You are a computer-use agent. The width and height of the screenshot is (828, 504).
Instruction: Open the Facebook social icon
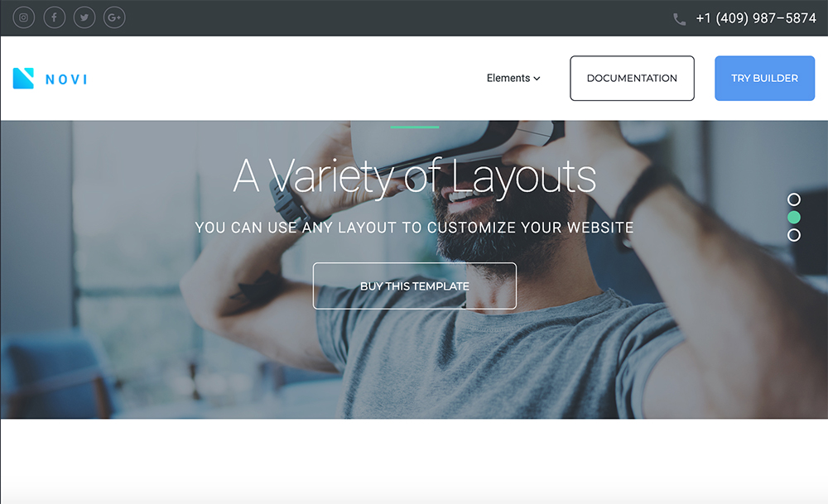[55, 17]
